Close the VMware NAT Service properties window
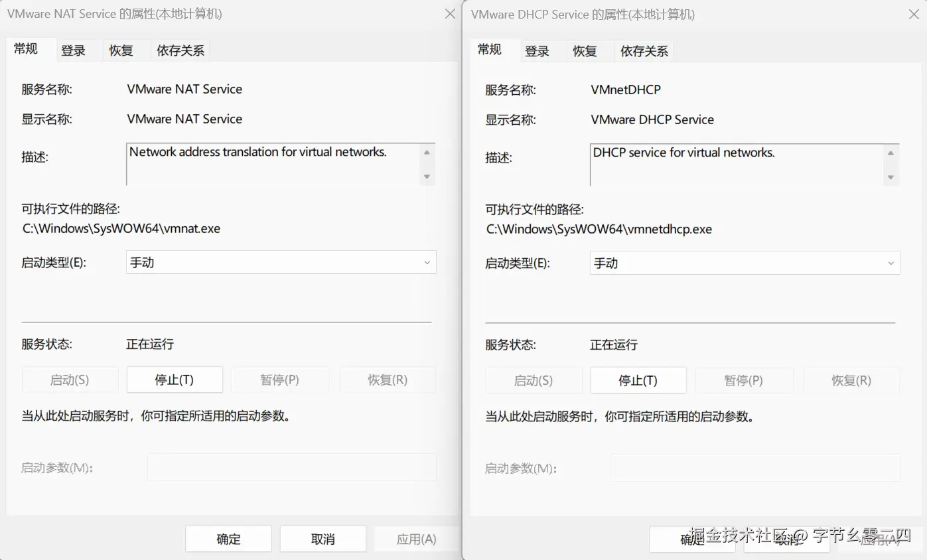 (449, 14)
